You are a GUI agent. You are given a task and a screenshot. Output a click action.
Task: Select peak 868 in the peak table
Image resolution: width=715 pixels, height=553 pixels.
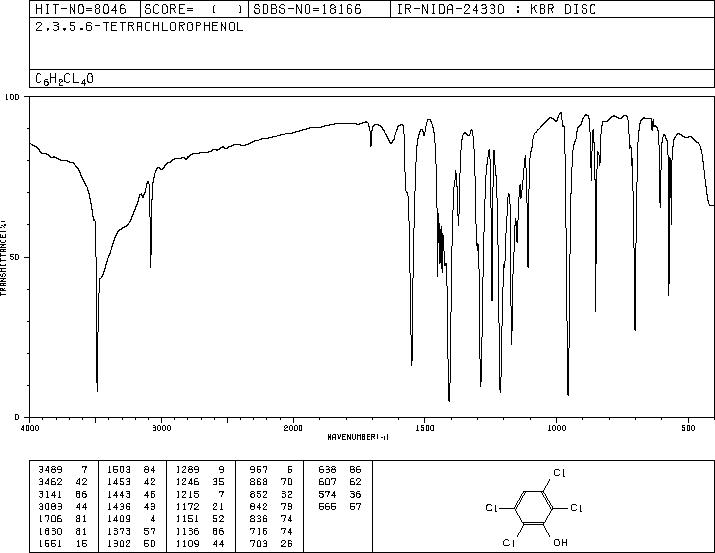(259, 482)
